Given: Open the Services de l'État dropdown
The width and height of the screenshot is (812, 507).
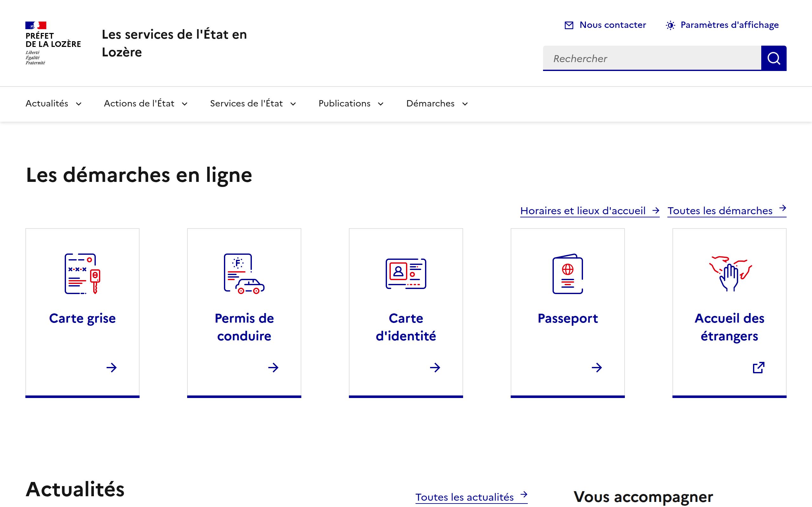Looking at the screenshot, I should click(x=253, y=104).
